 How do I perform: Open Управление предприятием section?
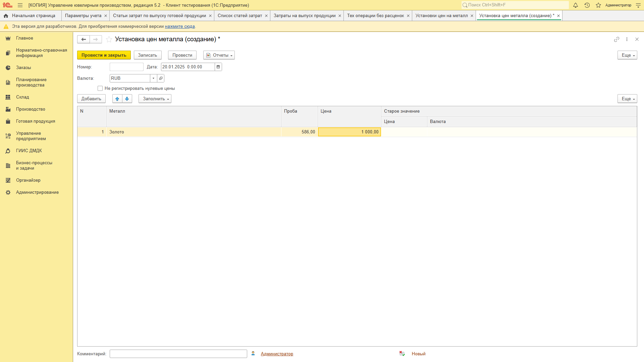[31, 136]
